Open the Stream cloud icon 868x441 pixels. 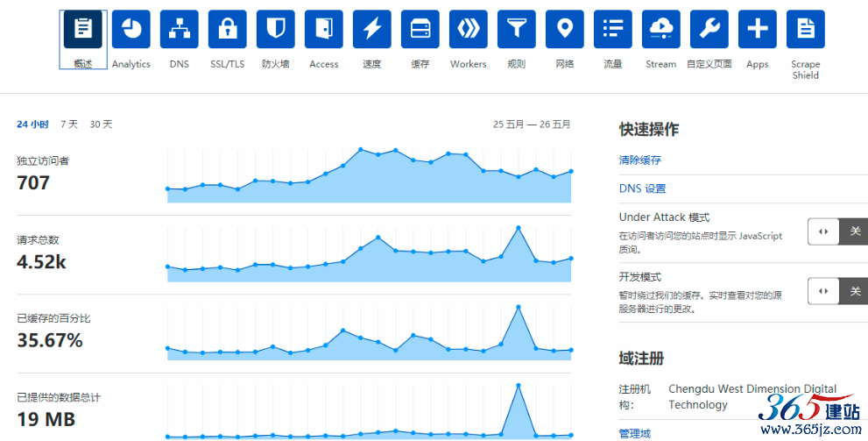pos(661,29)
